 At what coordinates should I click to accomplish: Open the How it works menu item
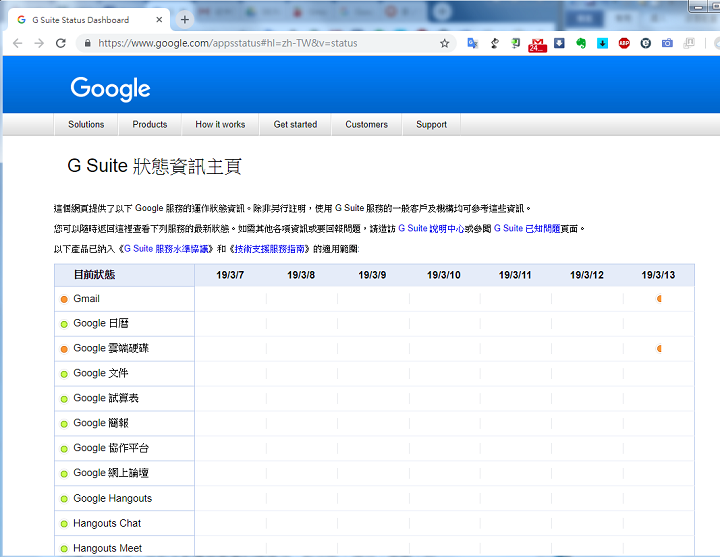click(220, 124)
